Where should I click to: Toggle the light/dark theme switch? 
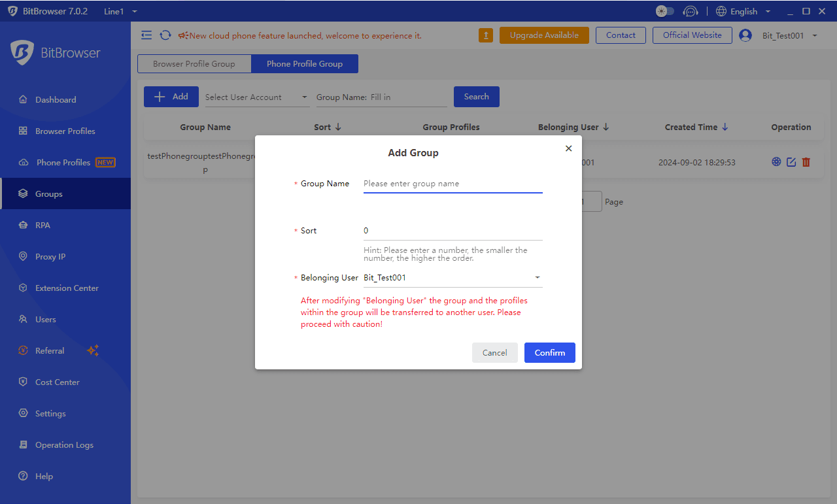click(664, 11)
